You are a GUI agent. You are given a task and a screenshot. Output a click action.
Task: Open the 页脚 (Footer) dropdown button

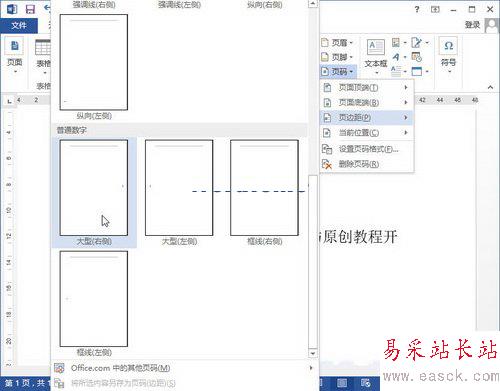[x=337, y=57]
